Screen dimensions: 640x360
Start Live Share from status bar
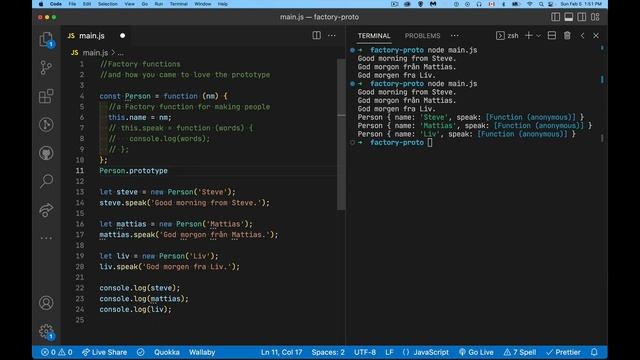click(104, 352)
